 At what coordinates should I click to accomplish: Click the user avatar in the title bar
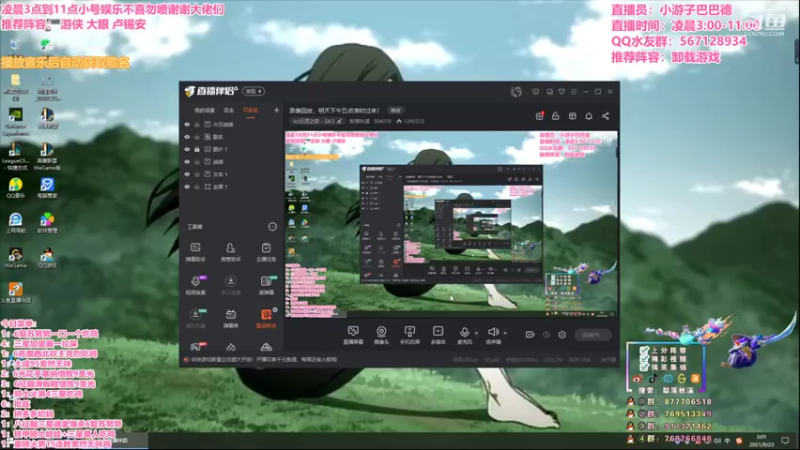[x=516, y=92]
